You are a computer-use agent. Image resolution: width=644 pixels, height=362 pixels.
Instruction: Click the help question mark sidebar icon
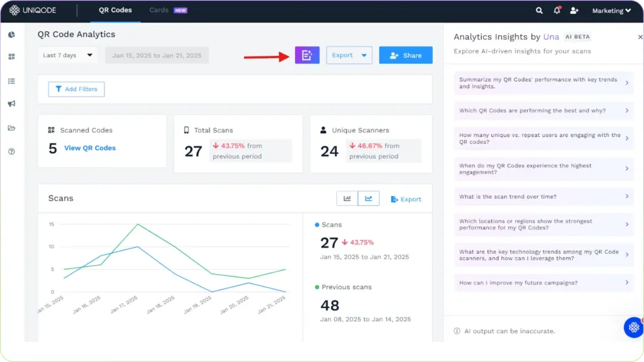click(x=11, y=151)
